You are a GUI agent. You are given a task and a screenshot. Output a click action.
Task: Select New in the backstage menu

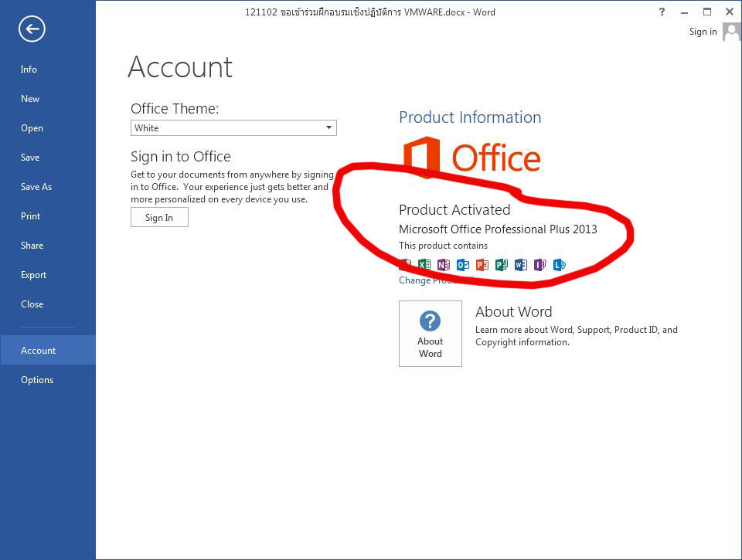[30, 99]
